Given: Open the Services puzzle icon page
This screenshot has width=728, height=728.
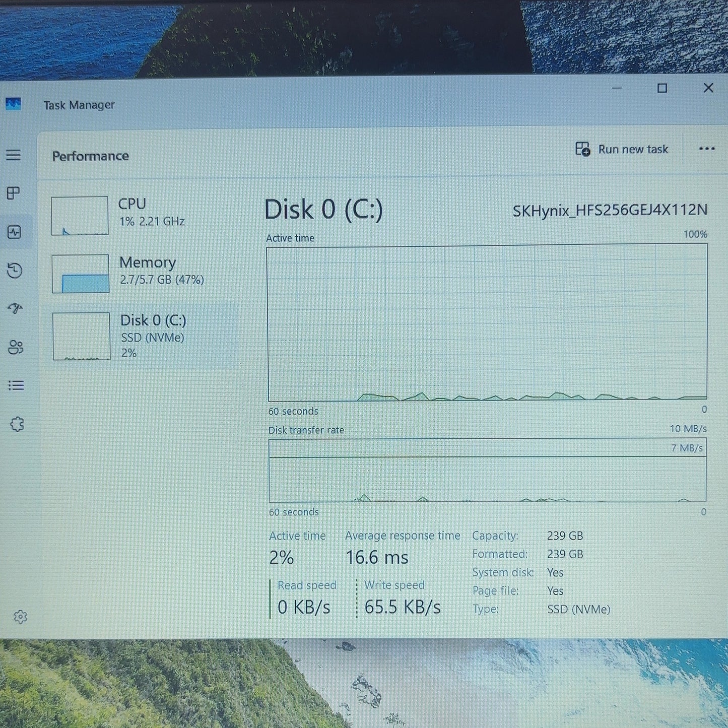Looking at the screenshot, I should [x=17, y=424].
